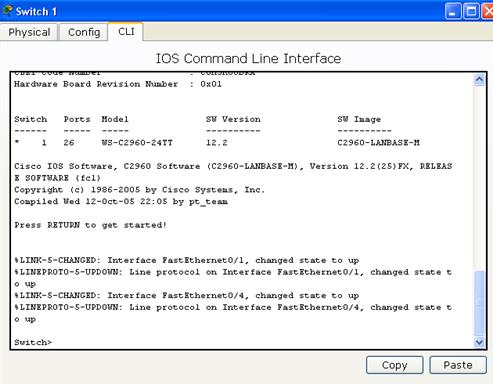Click the LINEPROTO-5-UPDOWN FastEthernet0/1 line
The image size is (493, 384).
[x=233, y=278]
